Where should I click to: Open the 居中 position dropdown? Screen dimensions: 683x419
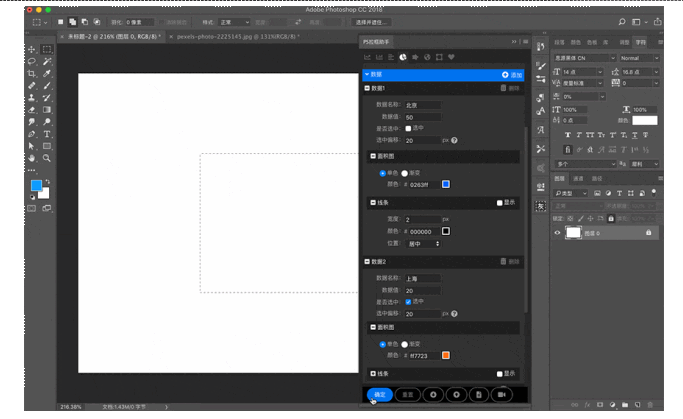pyautogui.click(x=423, y=244)
